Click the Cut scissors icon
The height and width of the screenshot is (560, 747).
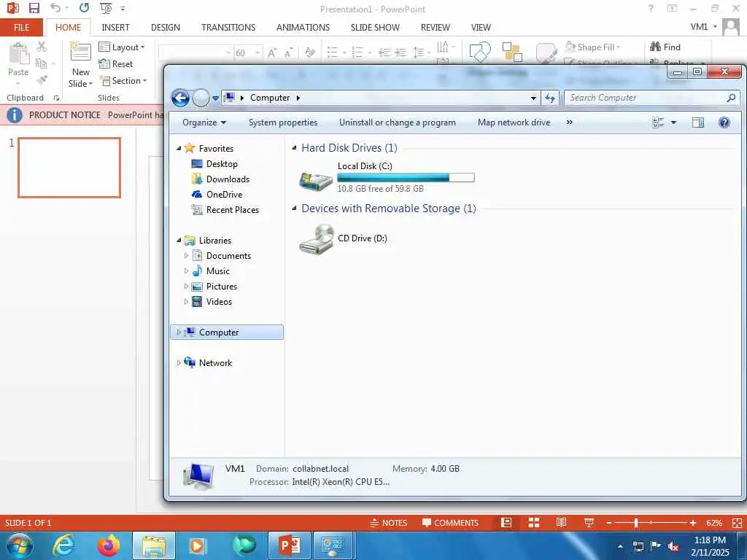pos(42,47)
